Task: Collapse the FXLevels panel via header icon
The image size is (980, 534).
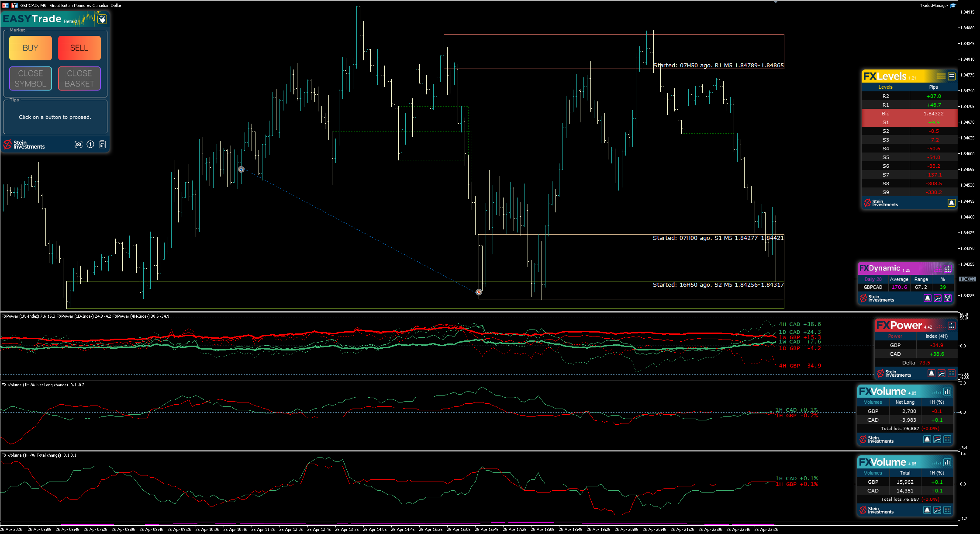Action: [x=952, y=76]
